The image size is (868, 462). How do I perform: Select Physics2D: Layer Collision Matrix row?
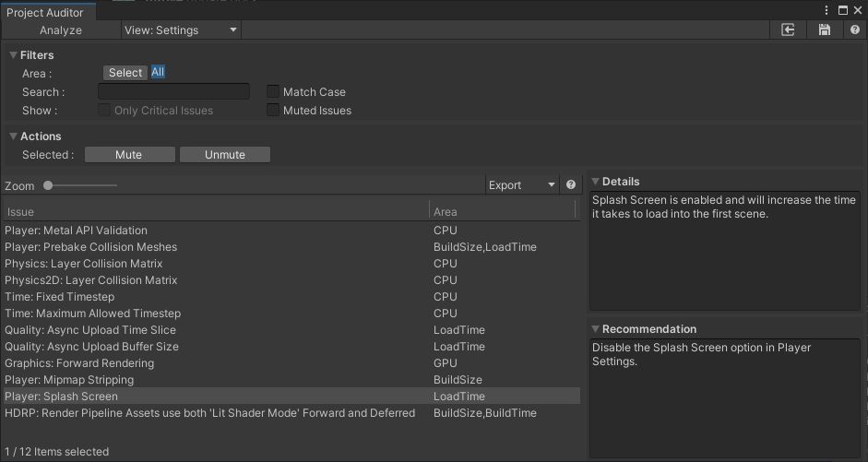[291, 280]
